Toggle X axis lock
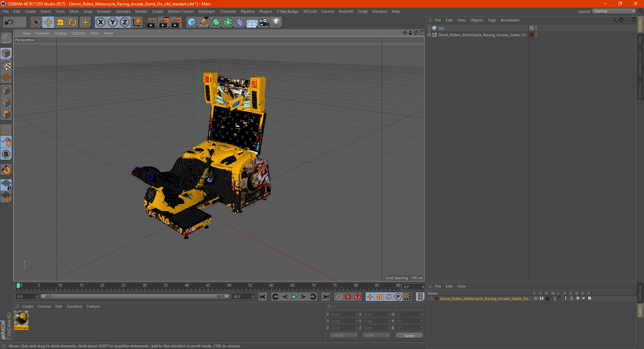 click(100, 22)
